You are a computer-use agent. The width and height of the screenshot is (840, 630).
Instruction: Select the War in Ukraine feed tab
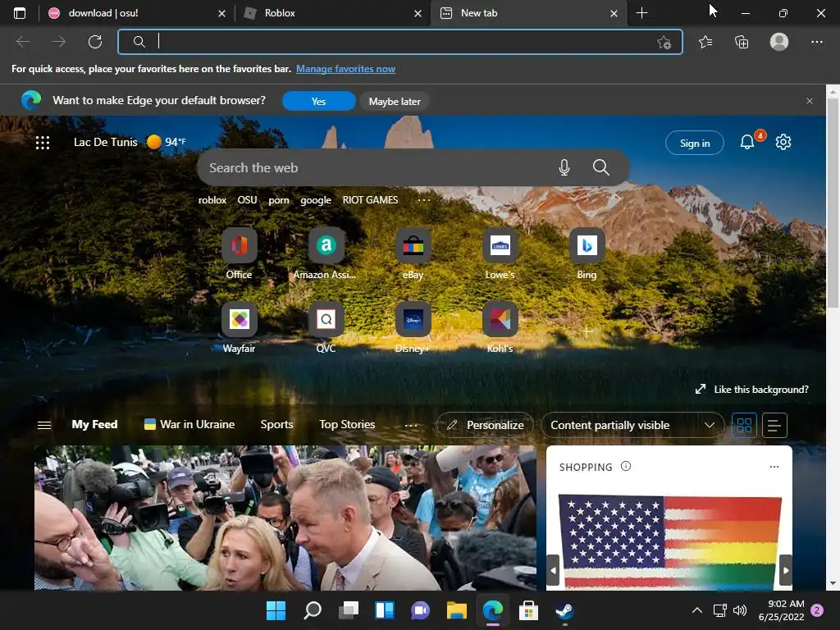click(x=189, y=424)
